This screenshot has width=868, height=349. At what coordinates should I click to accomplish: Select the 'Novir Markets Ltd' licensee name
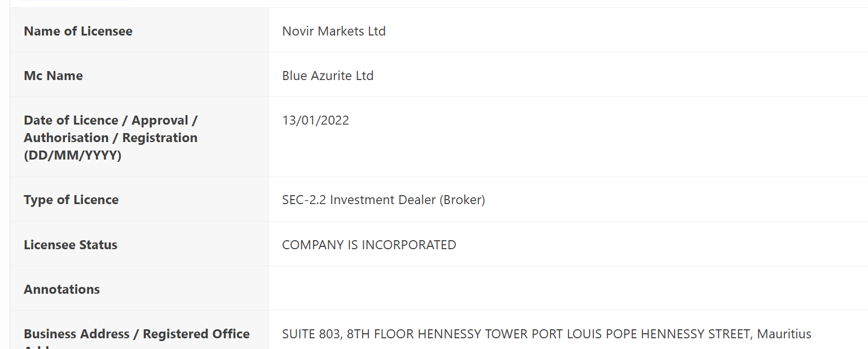point(334,31)
